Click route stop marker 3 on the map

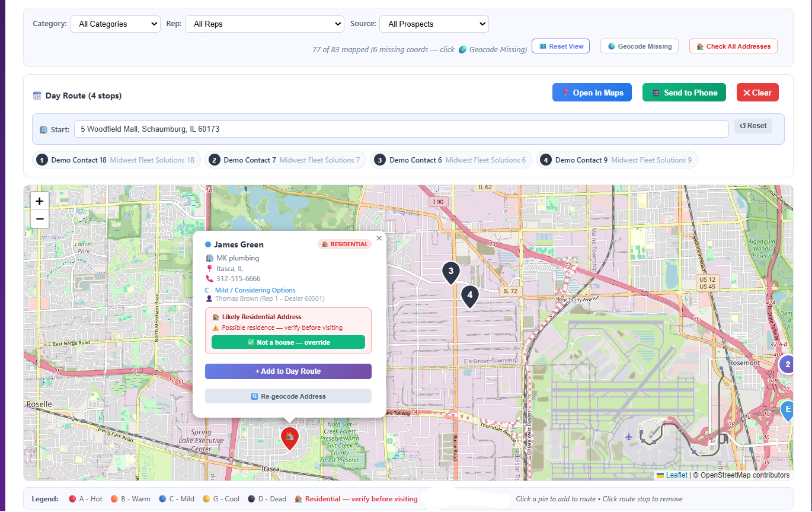(450, 272)
